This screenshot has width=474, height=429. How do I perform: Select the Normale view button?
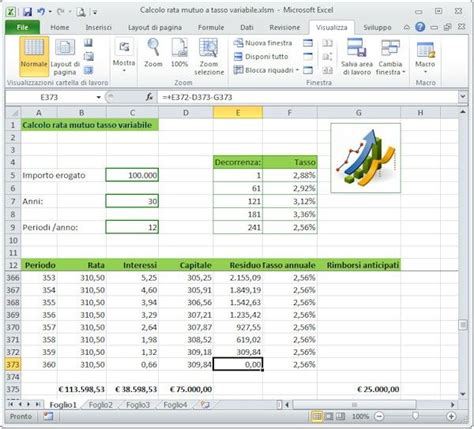[x=34, y=57]
